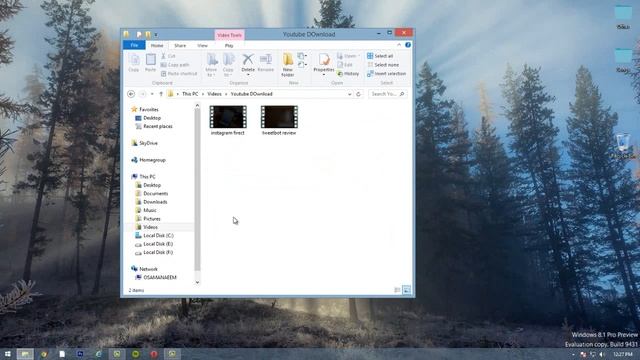Switch to the View ribbon tab
640x360 pixels.
pos(202,46)
